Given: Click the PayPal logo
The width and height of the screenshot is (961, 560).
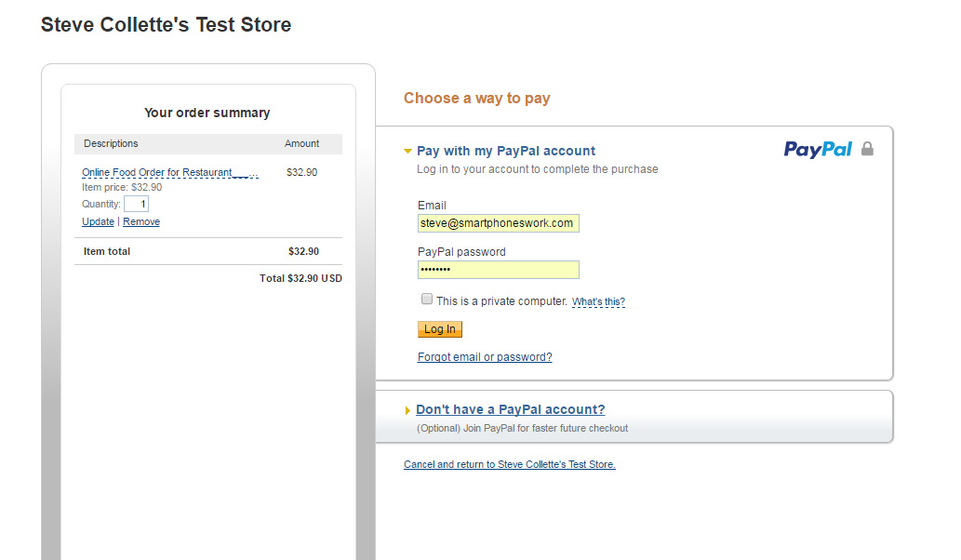Looking at the screenshot, I should 818,149.
